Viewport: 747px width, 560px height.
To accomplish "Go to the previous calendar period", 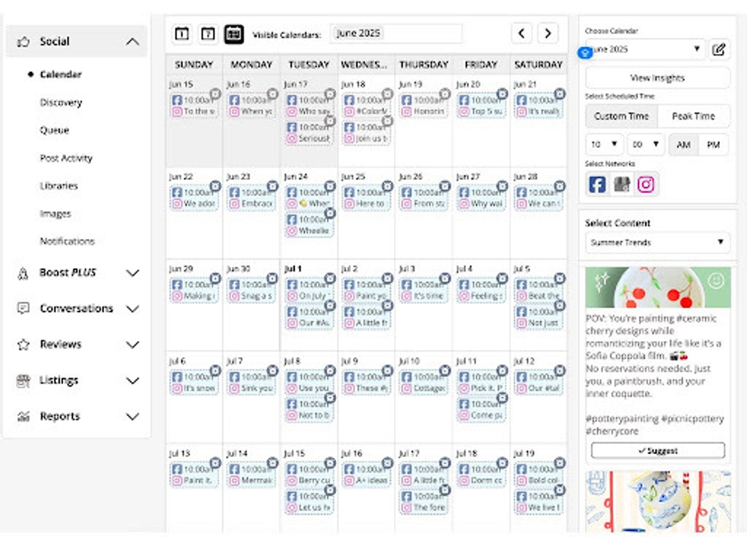I will click(522, 33).
